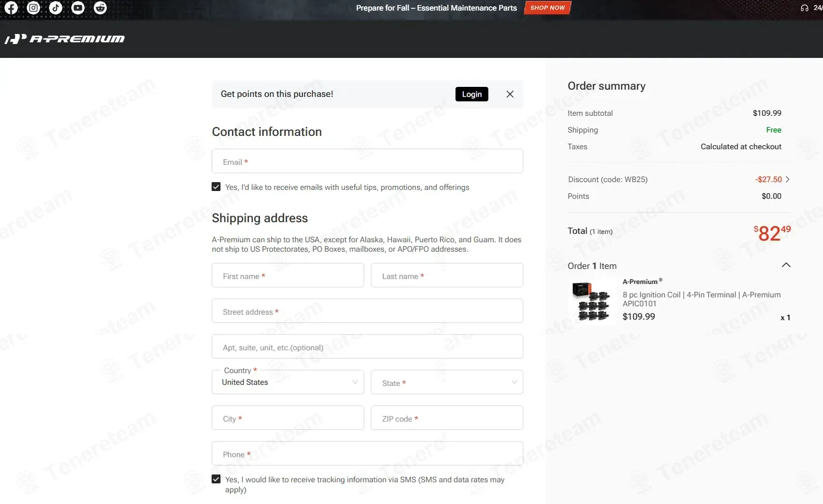Screen dimensions: 823x504
Task: Open the TikTok social icon
Action: pyautogui.click(x=56, y=8)
